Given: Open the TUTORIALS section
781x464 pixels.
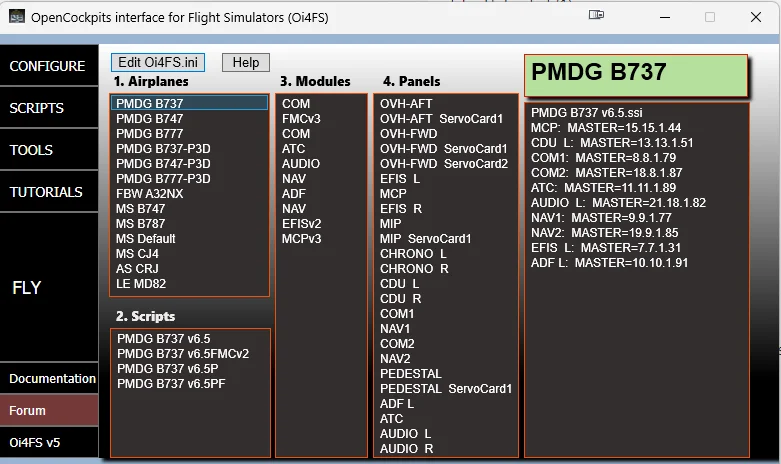Looking at the screenshot, I should click(49, 192).
